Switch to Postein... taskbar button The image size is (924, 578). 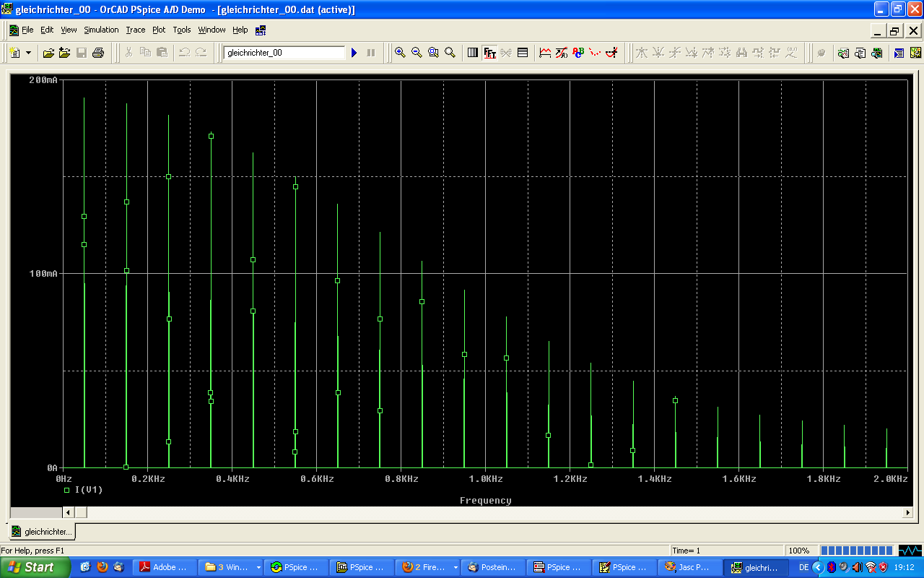494,567
